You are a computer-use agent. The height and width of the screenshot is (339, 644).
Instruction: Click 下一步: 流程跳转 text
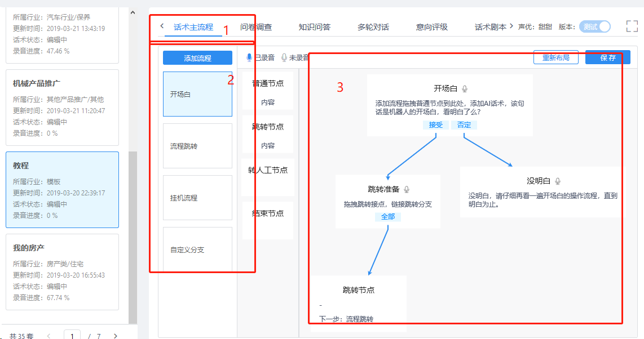pos(346,319)
